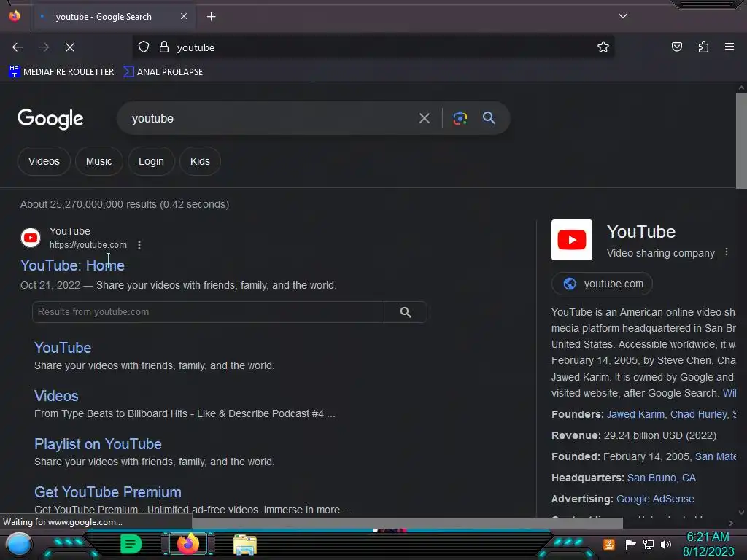Click the youtube.com site search magnifier button
The width and height of the screenshot is (747, 560).
406,312
